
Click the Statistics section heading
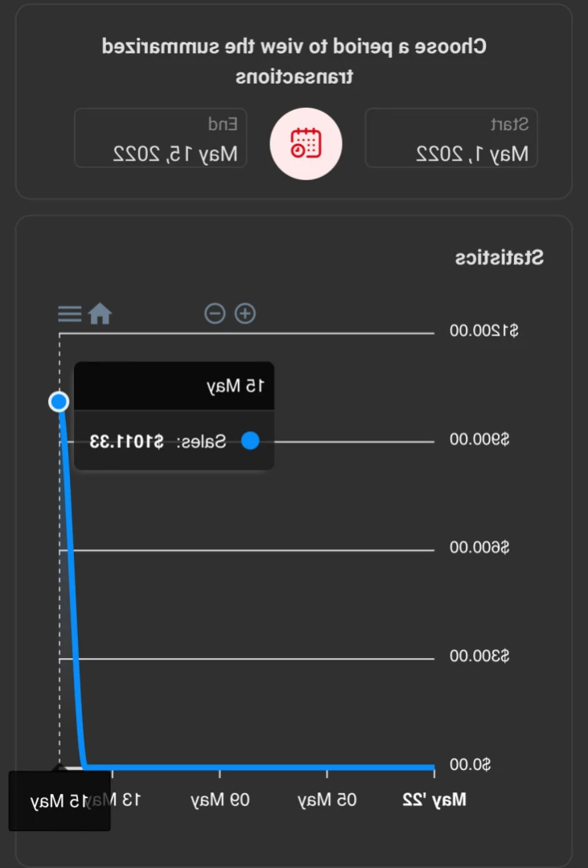pos(500,257)
